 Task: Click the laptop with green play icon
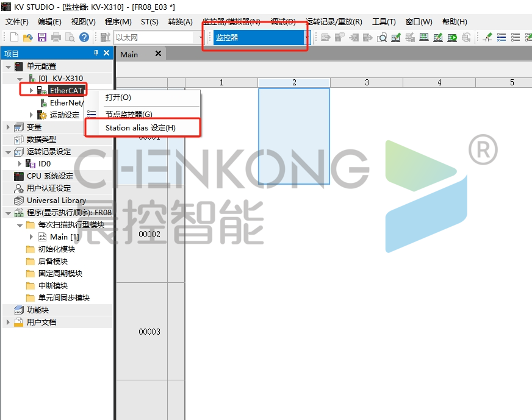click(452, 37)
